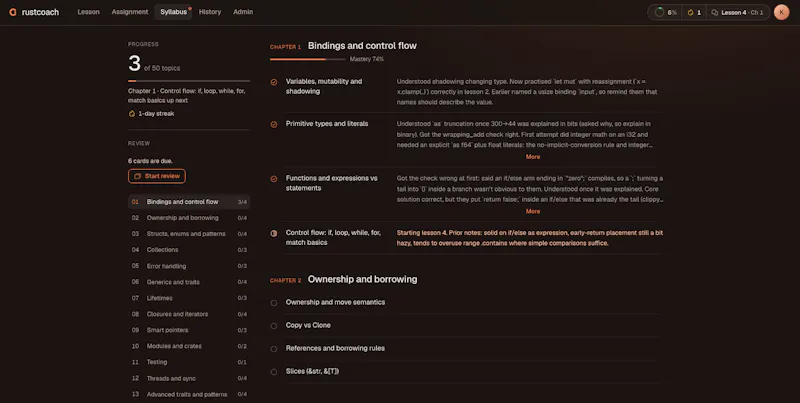Open Lesson 4 · Ch 1 chat link
Image resolution: width=800 pixels, height=403 pixels.
tap(737, 12)
